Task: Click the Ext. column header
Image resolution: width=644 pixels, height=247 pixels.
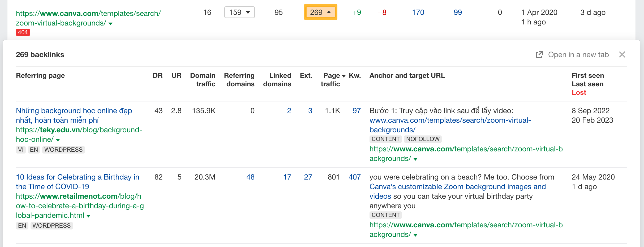Action: [306, 75]
